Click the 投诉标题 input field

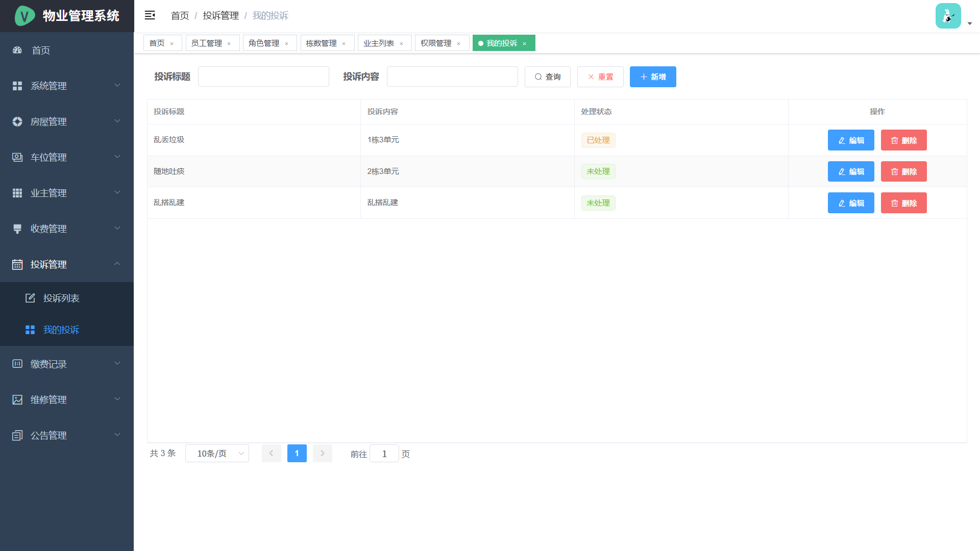pos(263,77)
